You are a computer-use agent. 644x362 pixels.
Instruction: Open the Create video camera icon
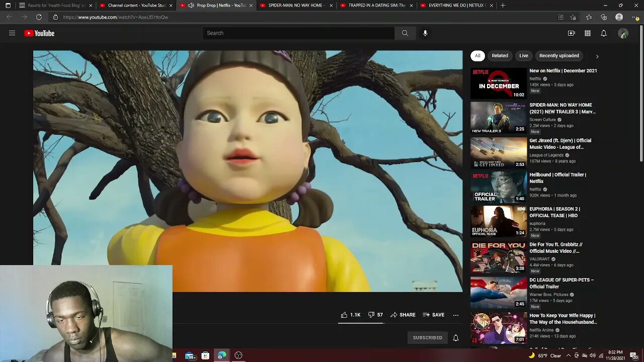[x=572, y=33]
